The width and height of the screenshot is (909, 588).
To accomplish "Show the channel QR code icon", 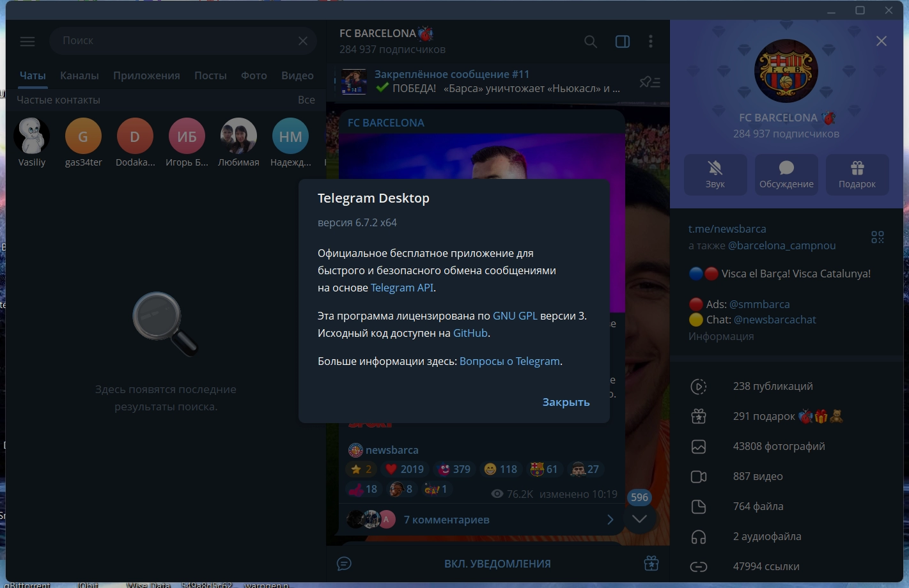I will (x=878, y=237).
